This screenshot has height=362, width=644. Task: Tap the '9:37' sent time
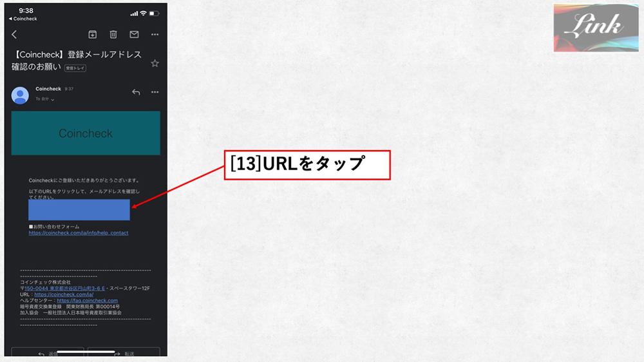click(x=69, y=89)
